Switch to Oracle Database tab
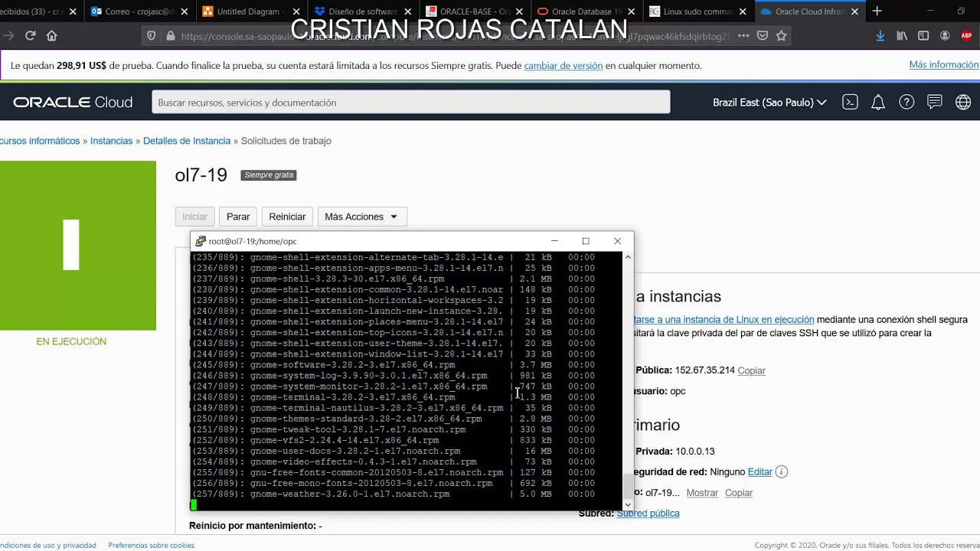 click(586, 11)
